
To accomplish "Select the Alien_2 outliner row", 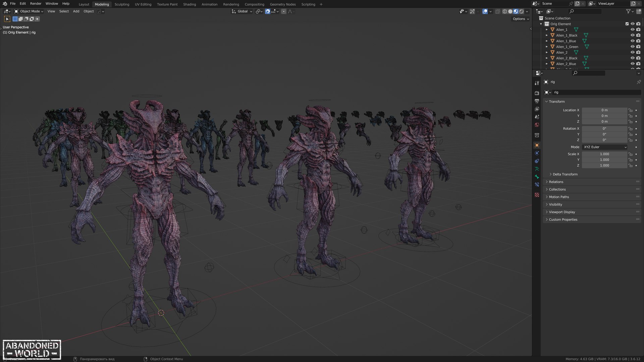I will [x=561, y=52].
